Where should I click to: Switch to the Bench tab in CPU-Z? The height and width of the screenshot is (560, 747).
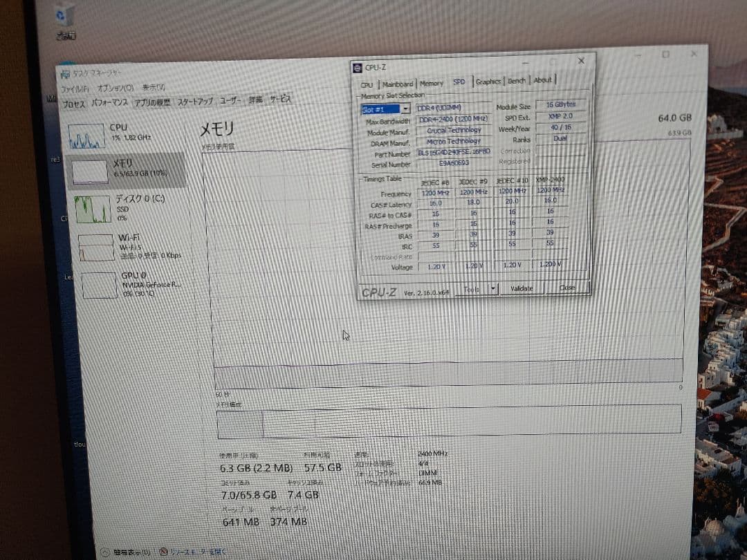click(x=517, y=82)
